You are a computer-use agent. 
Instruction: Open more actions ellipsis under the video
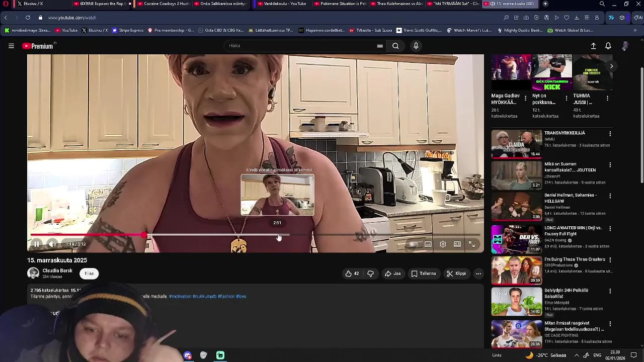point(478,274)
